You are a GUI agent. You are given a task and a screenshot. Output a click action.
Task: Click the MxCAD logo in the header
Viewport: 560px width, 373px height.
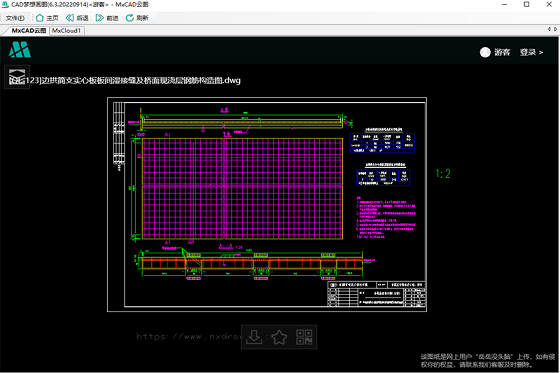(x=20, y=50)
